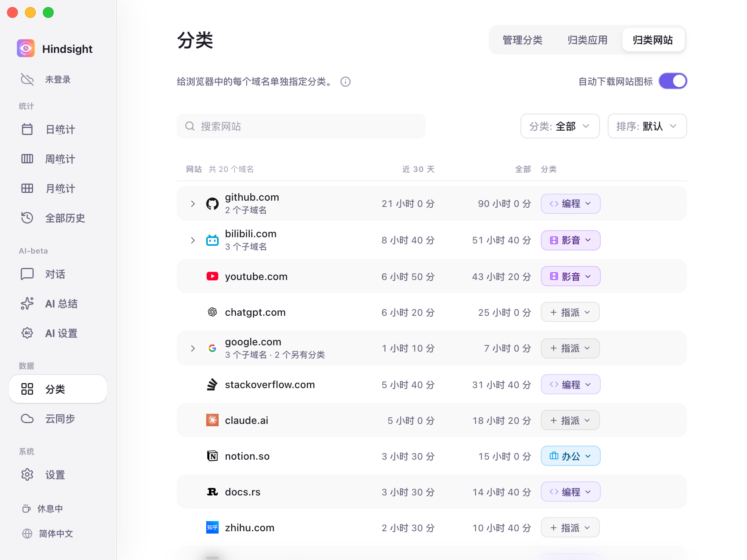Click the not-logged-in eye-off icon
Screen dimensions: 747x560
coord(27,79)
